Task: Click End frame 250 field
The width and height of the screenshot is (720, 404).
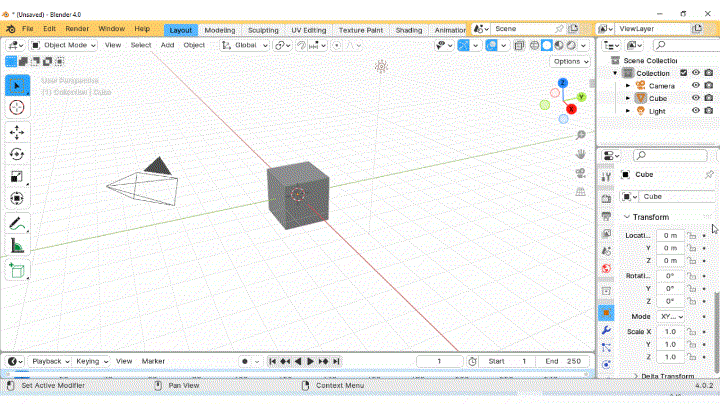Action: tap(563, 361)
